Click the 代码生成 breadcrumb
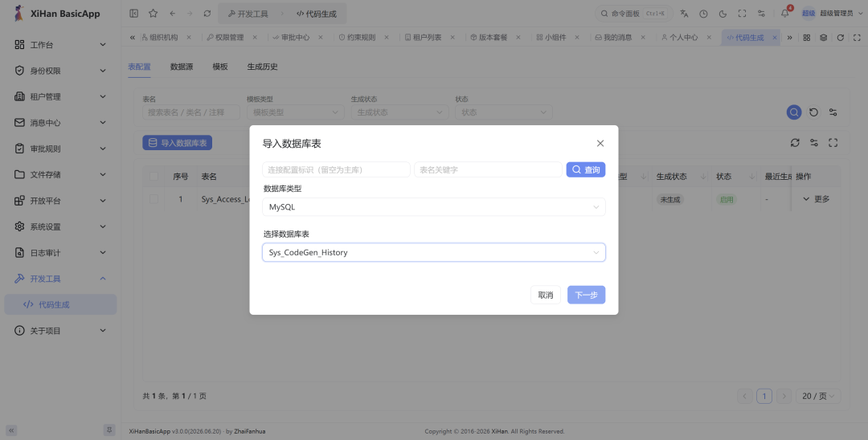The height and width of the screenshot is (440, 868). click(316, 14)
